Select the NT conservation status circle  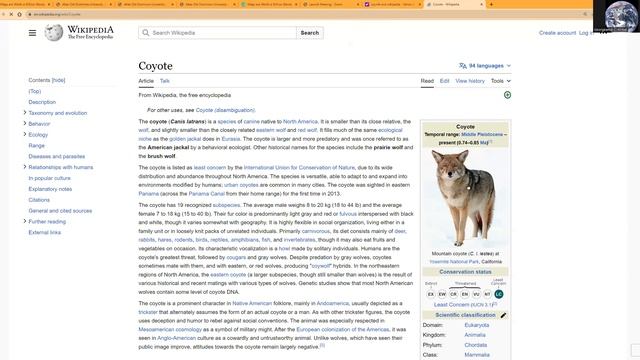pyautogui.click(x=487, y=294)
